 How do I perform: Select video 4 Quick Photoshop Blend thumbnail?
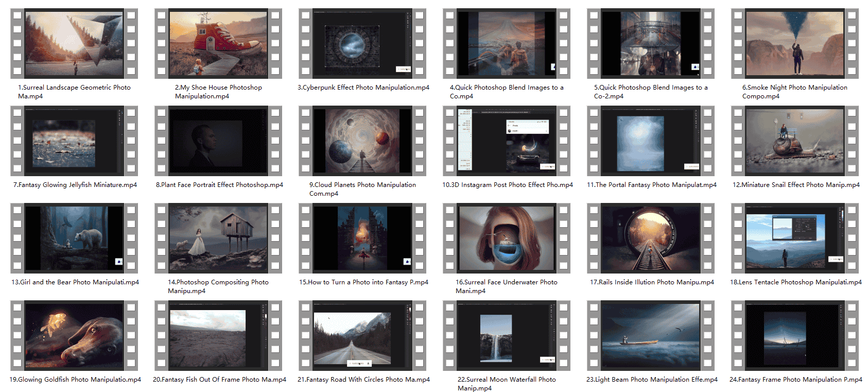click(507, 43)
